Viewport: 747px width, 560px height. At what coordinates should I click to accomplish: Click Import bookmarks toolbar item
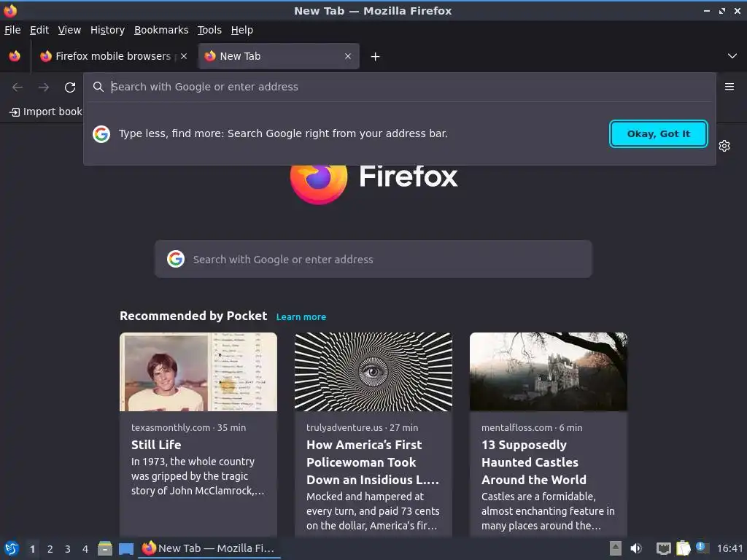click(x=46, y=112)
